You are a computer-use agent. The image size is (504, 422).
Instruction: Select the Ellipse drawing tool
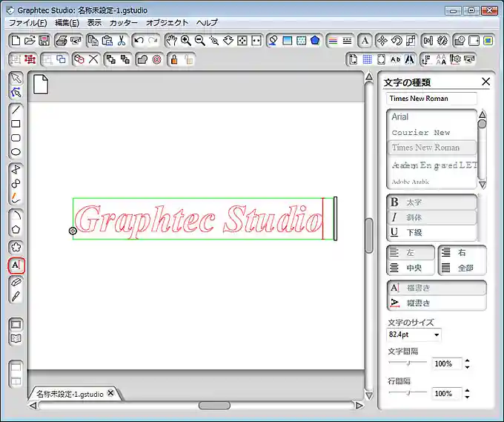16,152
